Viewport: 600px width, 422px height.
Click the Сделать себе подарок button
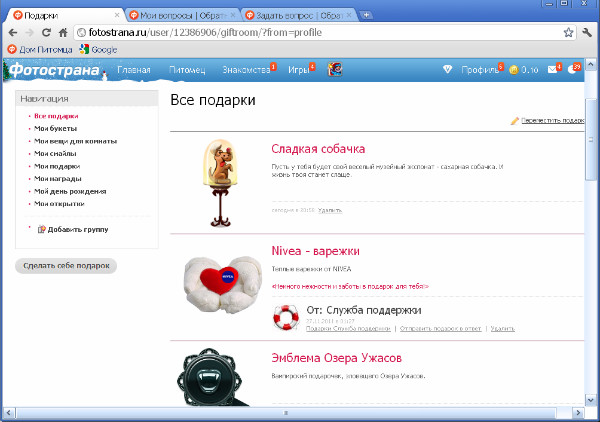[67, 266]
